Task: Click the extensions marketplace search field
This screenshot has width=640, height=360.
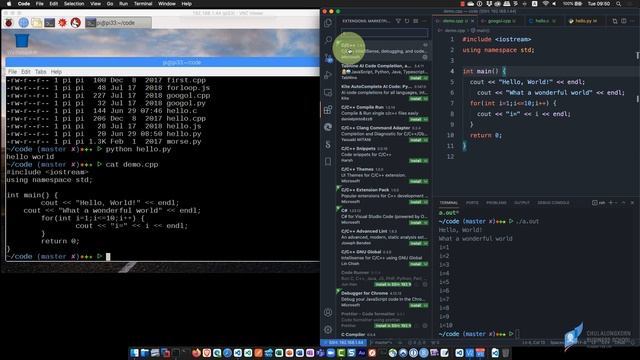Action: click(384, 33)
